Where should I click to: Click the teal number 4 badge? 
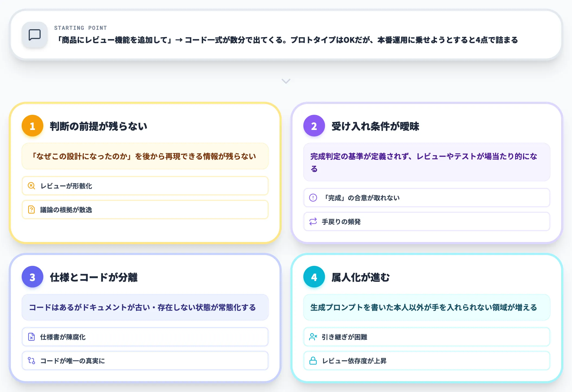click(x=314, y=277)
